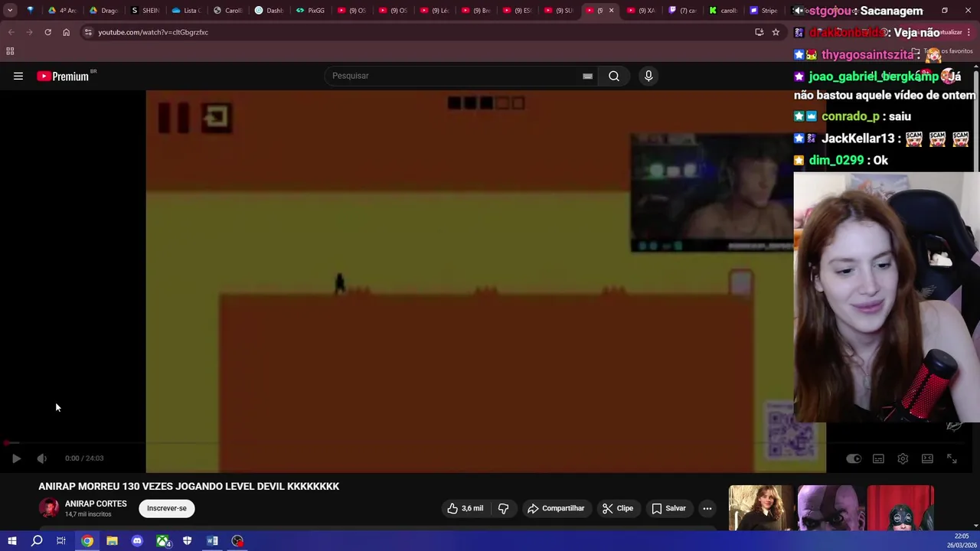Install the app via the address bar icon

[x=759, y=32]
